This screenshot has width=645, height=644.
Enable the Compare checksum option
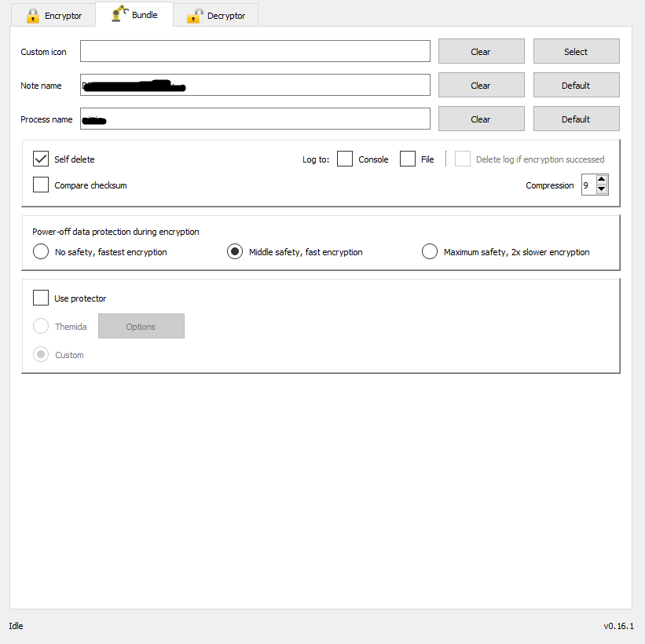pyautogui.click(x=41, y=185)
